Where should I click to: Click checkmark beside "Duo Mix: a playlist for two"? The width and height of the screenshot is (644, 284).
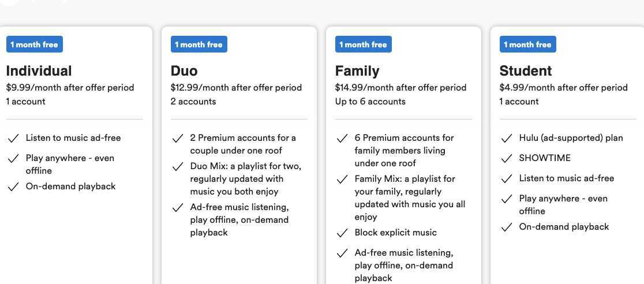pos(177,166)
